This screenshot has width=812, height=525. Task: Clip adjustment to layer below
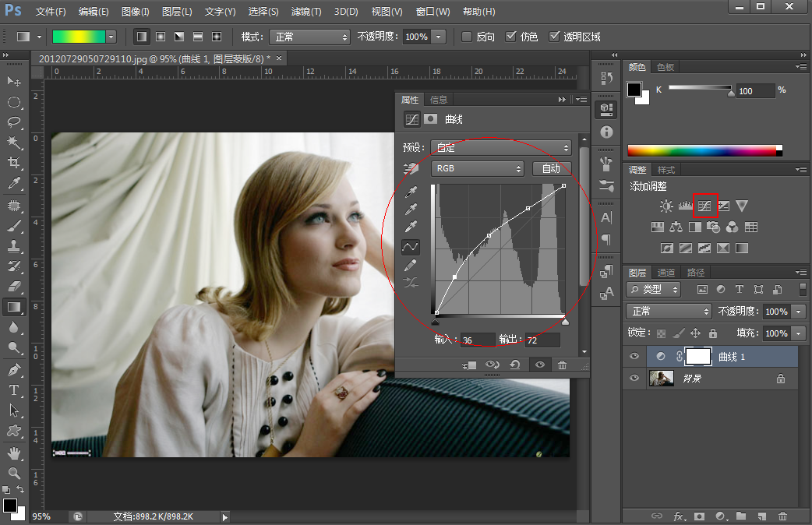pyautogui.click(x=469, y=365)
